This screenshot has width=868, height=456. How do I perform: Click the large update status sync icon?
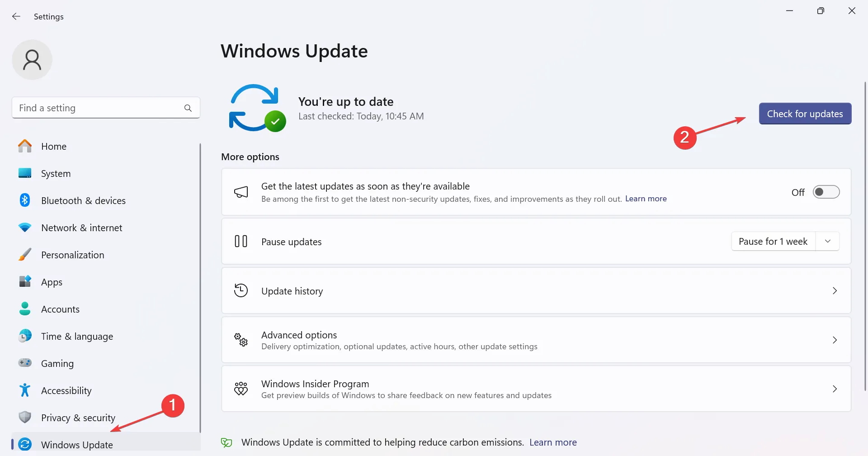click(x=257, y=108)
